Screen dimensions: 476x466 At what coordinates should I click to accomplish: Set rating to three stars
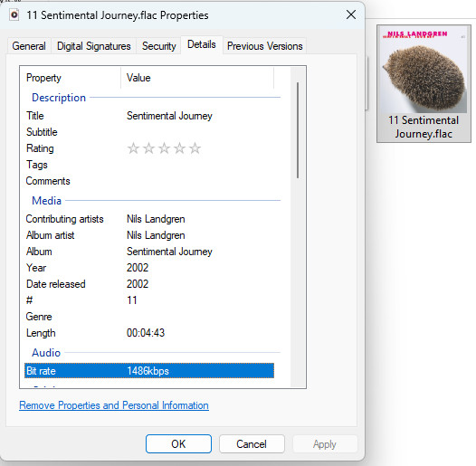(x=164, y=148)
